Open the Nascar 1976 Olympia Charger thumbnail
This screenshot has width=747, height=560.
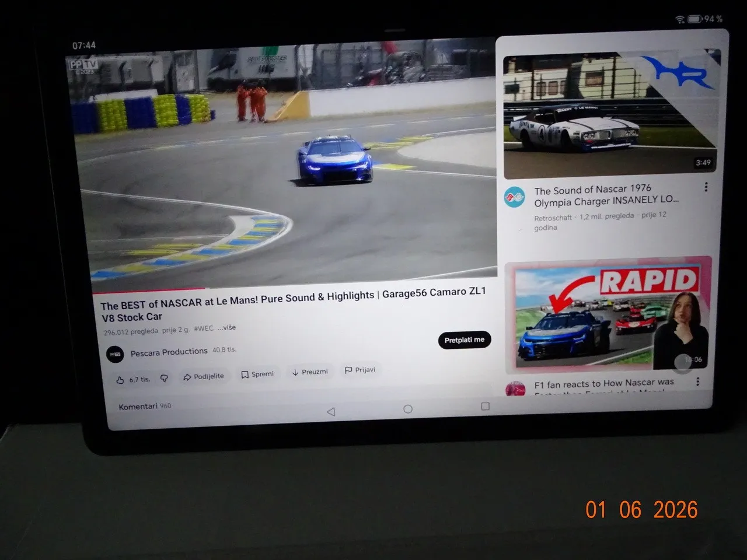611,114
